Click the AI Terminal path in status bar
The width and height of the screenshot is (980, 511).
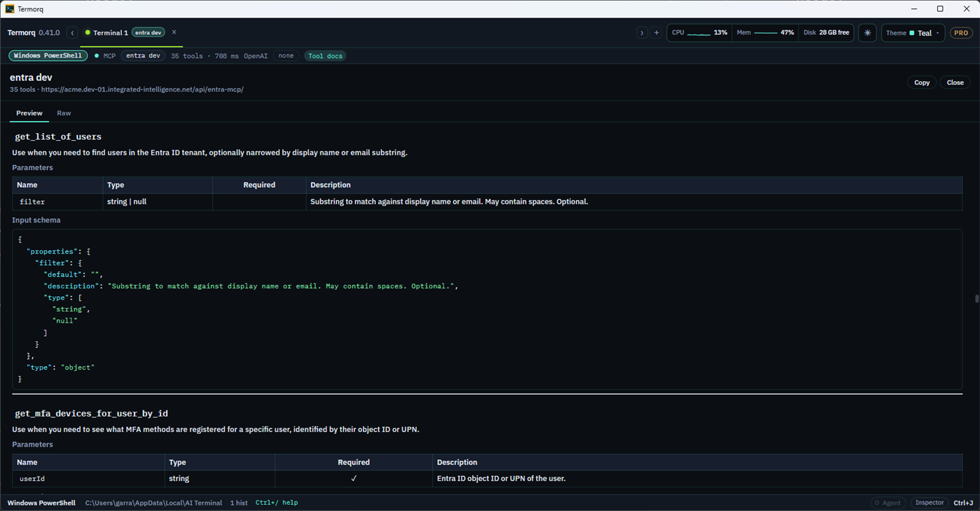pyautogui.click(x=153, y=503)
